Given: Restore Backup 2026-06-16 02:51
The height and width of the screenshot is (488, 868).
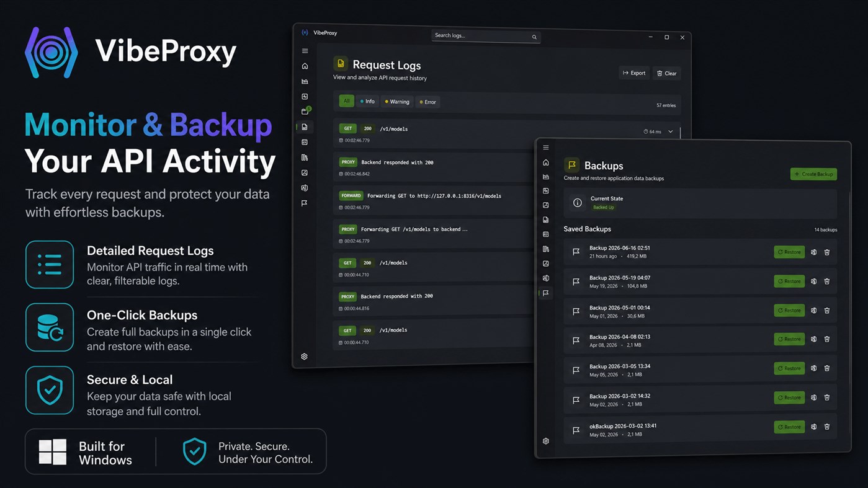Looking at the screenshot, I should click(789, 252).
